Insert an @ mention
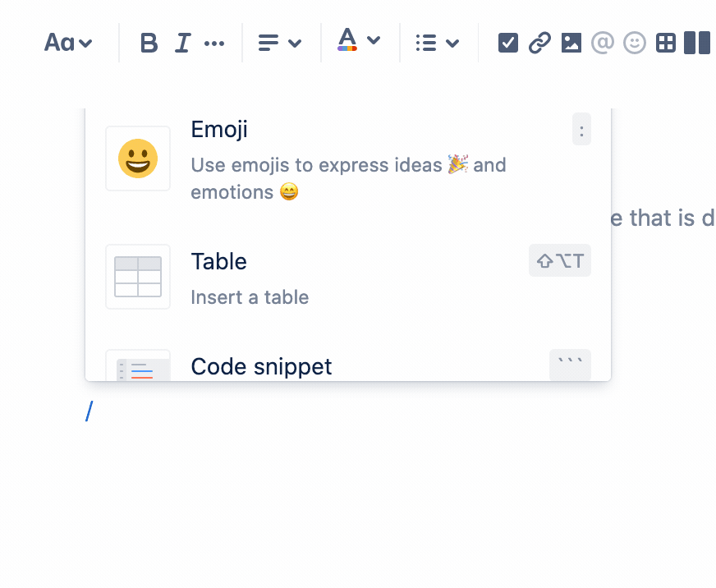This screenshot has height=588, width=716. coord(603,43)
